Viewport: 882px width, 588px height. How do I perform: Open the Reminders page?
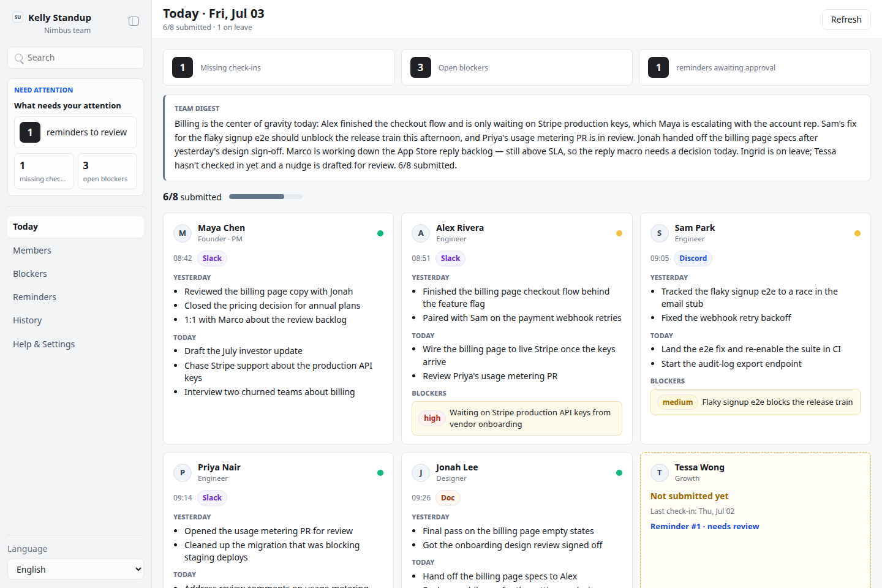click(x=75, y=297)
